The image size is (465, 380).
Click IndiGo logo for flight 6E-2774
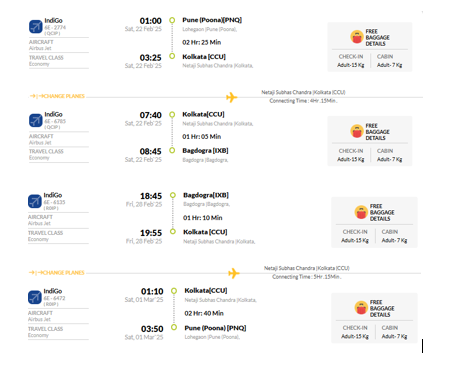pos(35,27)
